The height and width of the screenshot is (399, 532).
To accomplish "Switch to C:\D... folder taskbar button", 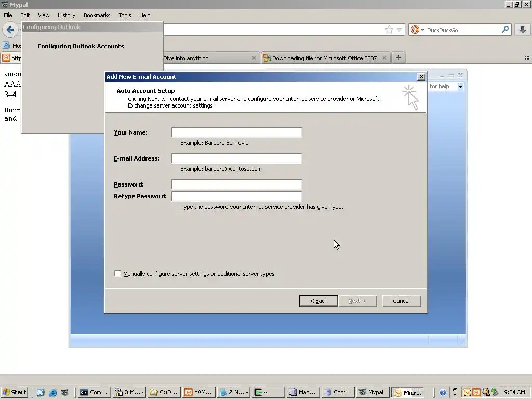I will (164, 392).
